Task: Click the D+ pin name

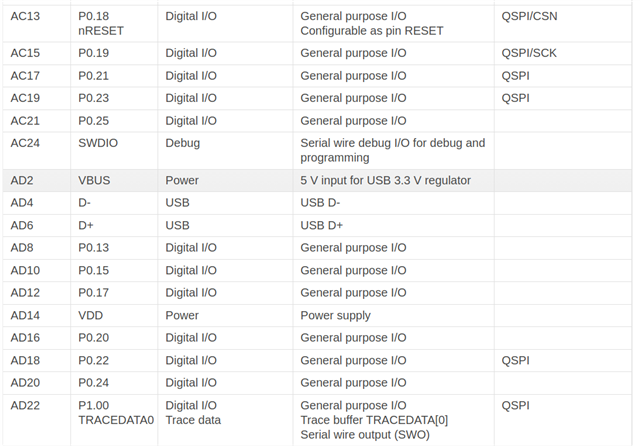Action: coord(86,225)
